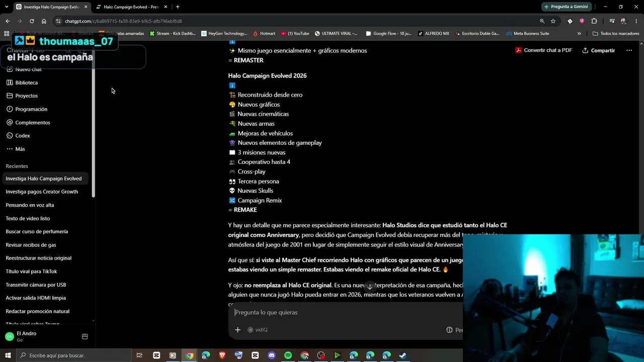644x362 pixels.
Task: Close the Halo: Campaign Evolved browser tab
Action: (166, 7)
